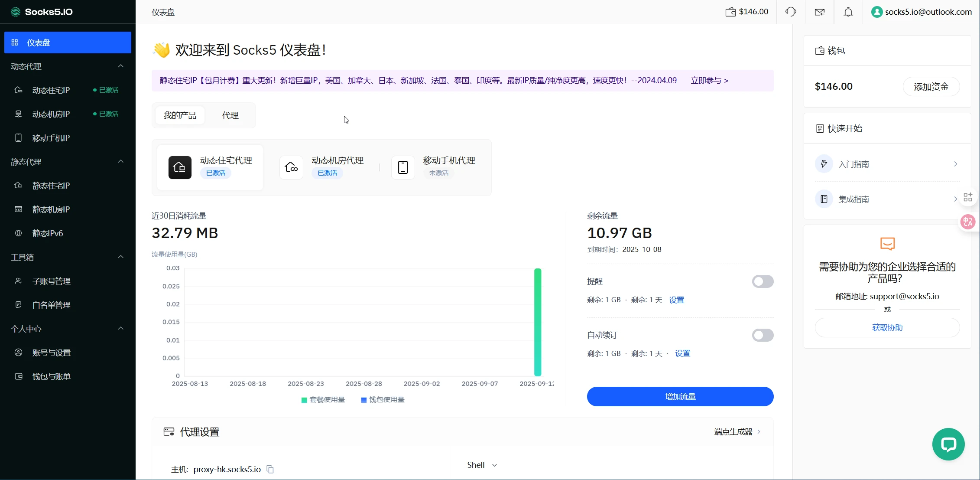The height and width of the screenshot is (480, 980).
Task: Open the Shell language dropdown
Action: point(482,465)
